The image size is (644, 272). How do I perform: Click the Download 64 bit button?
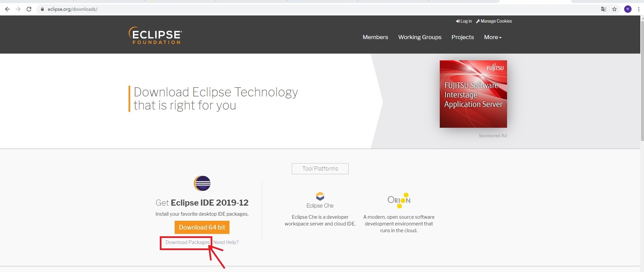(202, 227)
